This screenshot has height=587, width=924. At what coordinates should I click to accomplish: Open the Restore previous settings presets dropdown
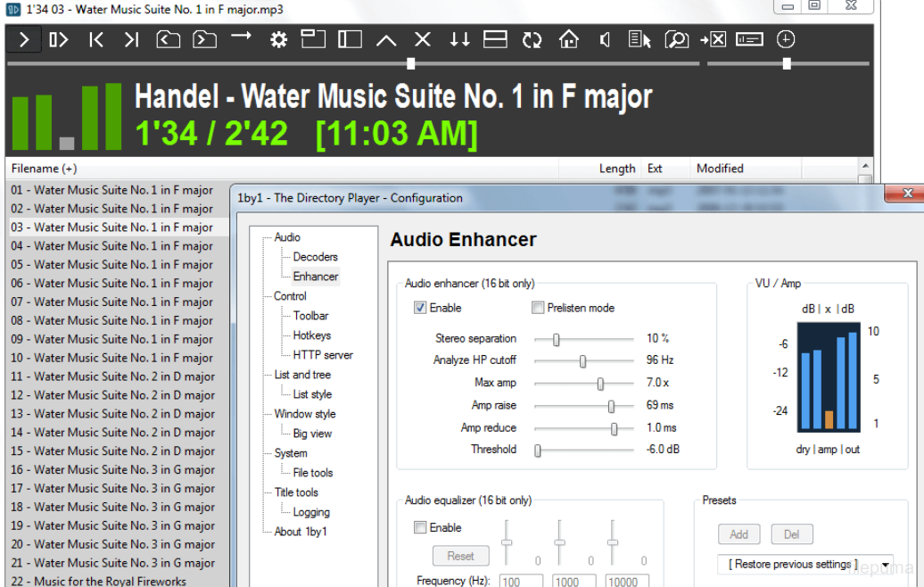(804, 564)
